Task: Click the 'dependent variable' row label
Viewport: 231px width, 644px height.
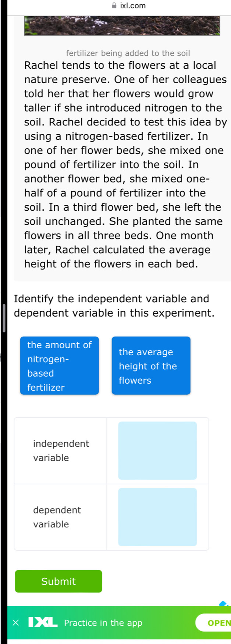Action: click(x=57, y=517)
